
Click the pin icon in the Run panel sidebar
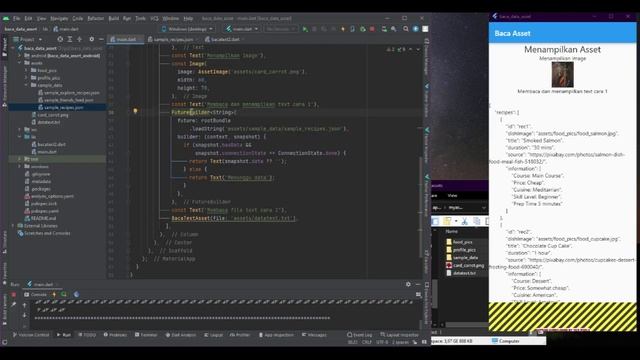coord(13,305)
